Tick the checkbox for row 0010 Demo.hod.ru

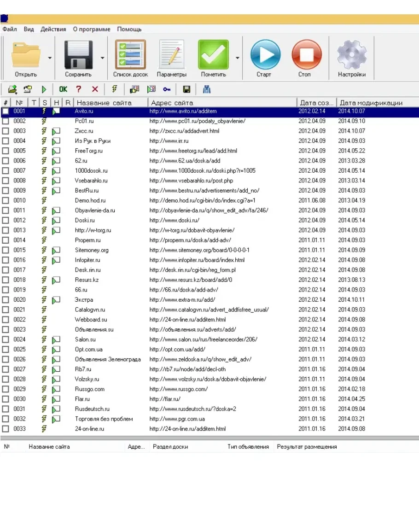[x=6, y=200]
